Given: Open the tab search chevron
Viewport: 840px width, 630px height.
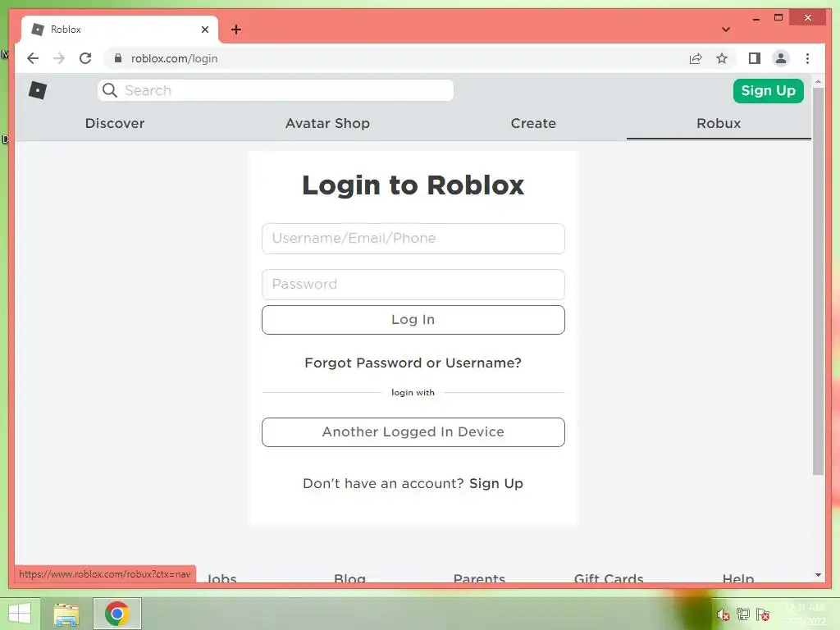Looking at the screenshot, I should coord(726,30).
